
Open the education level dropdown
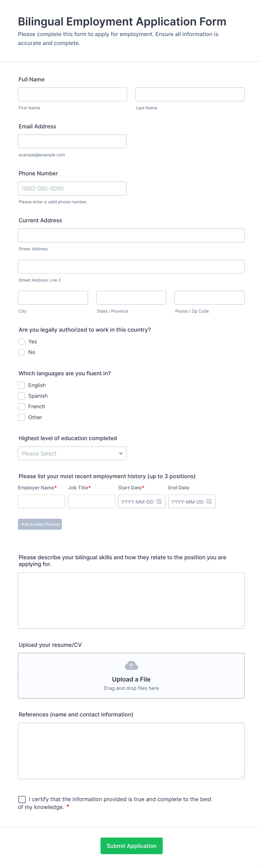72,454
